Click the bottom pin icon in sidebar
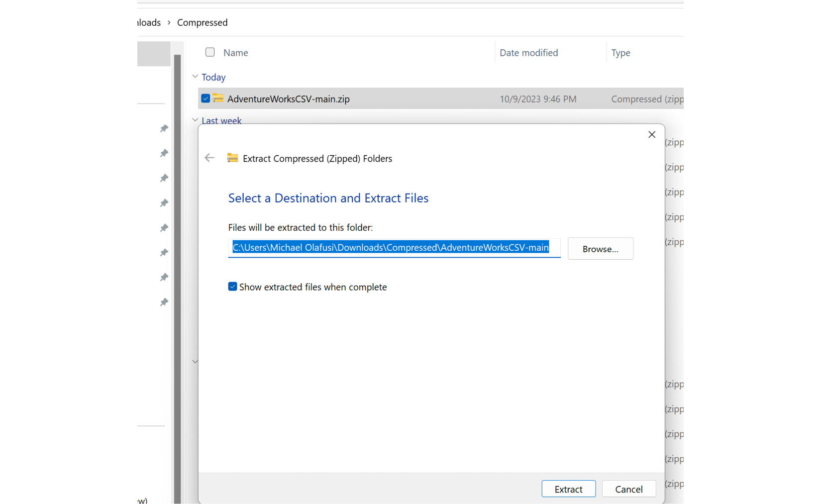The image size is (821, 504). click(164, 302)
